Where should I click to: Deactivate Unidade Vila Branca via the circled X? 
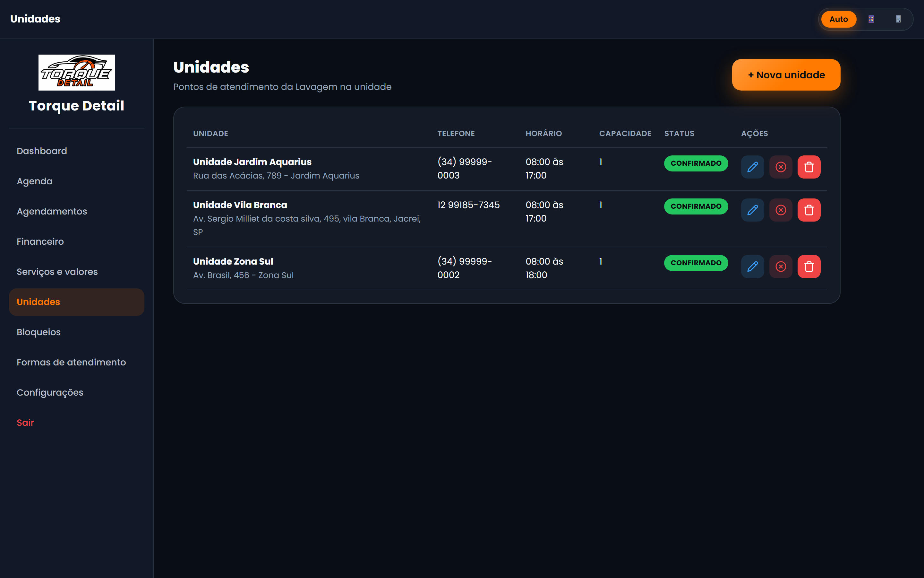tap(781, 210)
